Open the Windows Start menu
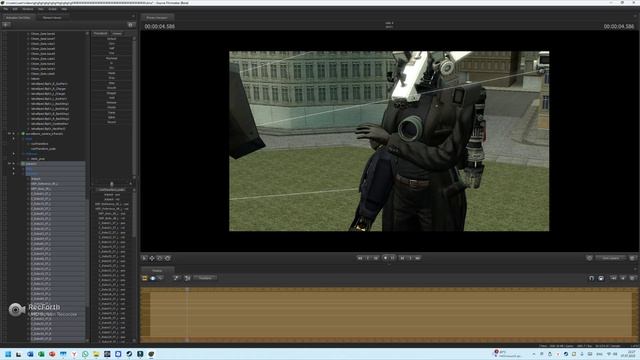 8,354
